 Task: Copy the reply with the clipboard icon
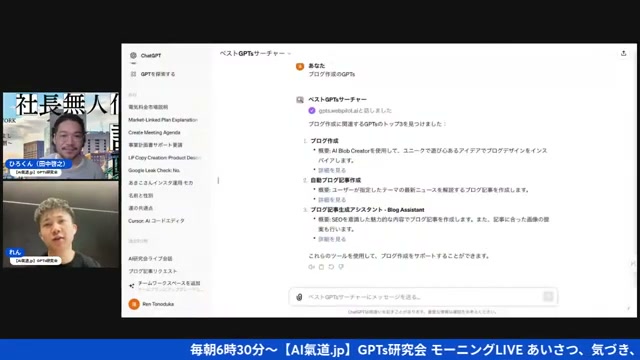click(x=321, y=267)
